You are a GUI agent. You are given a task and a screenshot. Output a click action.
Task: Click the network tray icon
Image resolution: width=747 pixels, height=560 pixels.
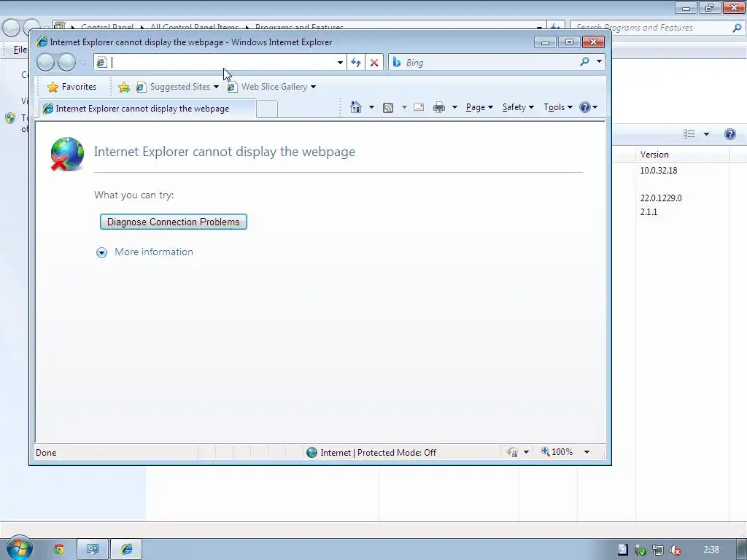(x=658, y=550)
